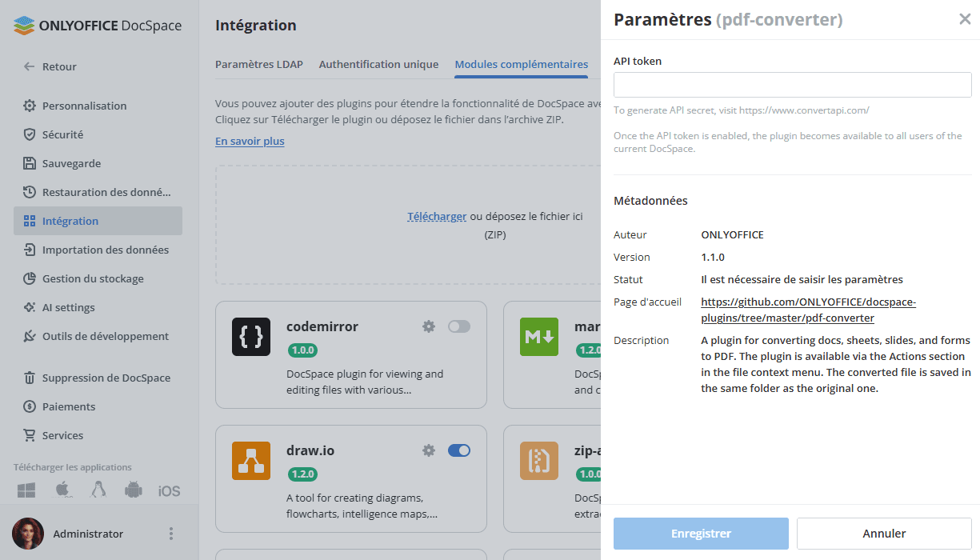The image size is (980, 560).
Task: Click the API token input field
Action: click(792, 85)
